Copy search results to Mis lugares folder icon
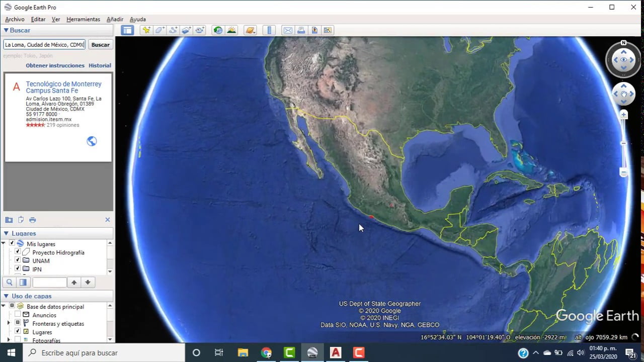Image resolution: width=644 pixels, height=362 pixels. pos(9,220)
